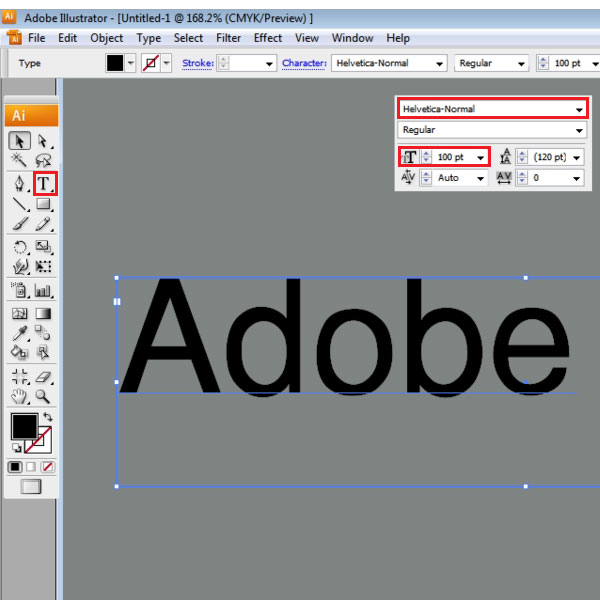Expand stroke color dropdown arrow in control bar

click(166, 63)
